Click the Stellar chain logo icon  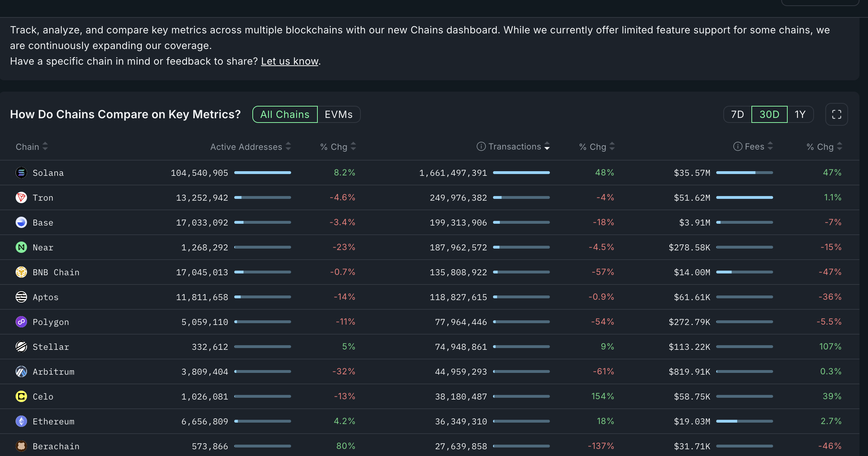tap(21, 347)
